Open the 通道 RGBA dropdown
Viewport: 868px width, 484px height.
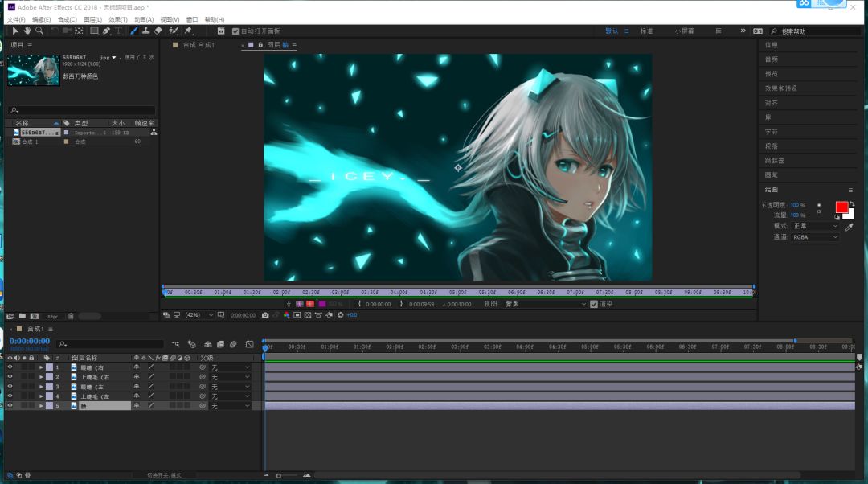[x=815, y=237]
